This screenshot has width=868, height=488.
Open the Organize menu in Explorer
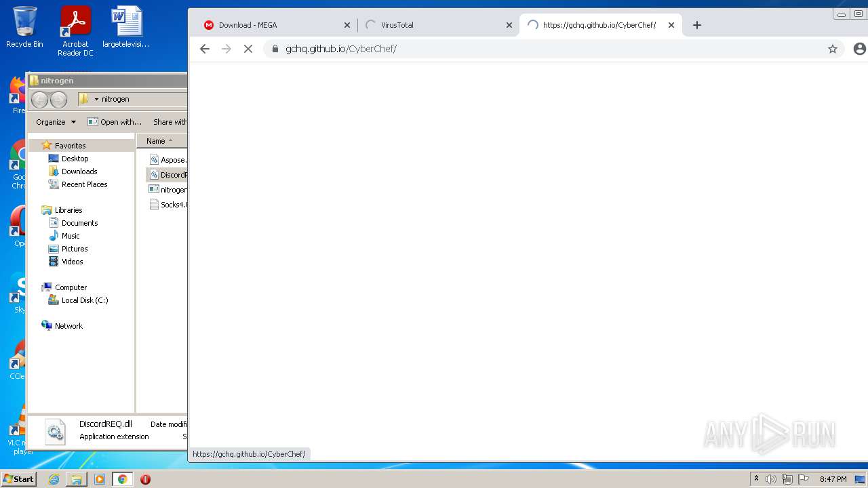pos(56,122)
